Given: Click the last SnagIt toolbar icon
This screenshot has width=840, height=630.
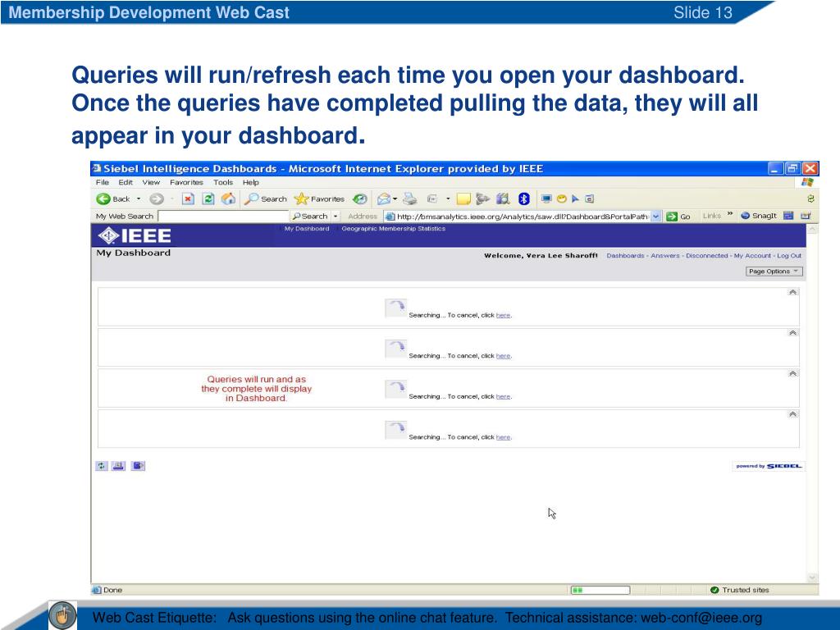Looking at the screenshot, I should point(806,216).
